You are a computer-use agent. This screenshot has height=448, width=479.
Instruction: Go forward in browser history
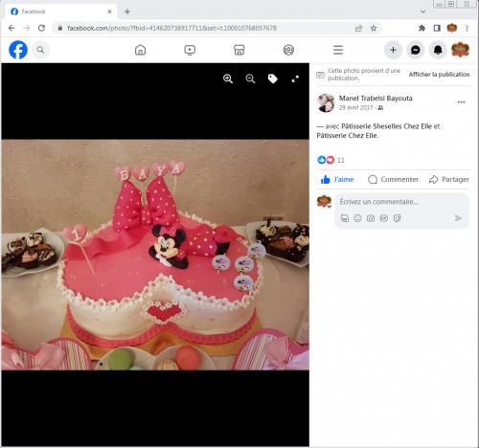click(x=27, y=28)
